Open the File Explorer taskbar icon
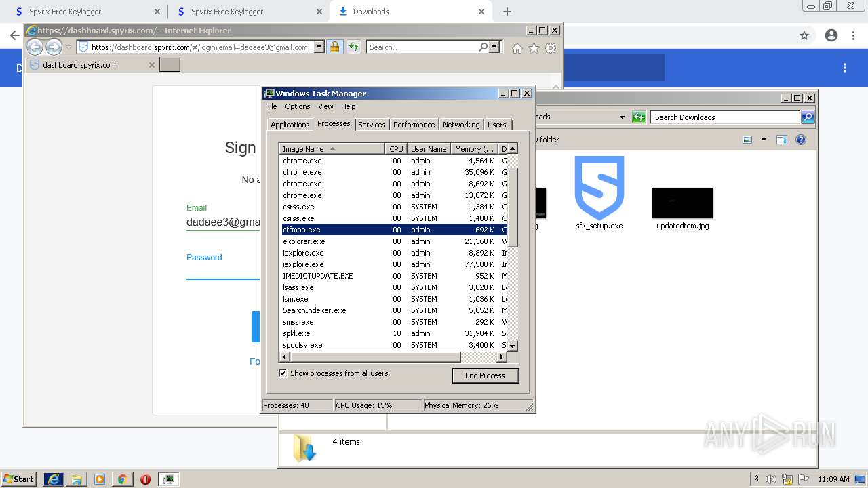Viewport: 868px width, 488px height. (x=77, y=479)
